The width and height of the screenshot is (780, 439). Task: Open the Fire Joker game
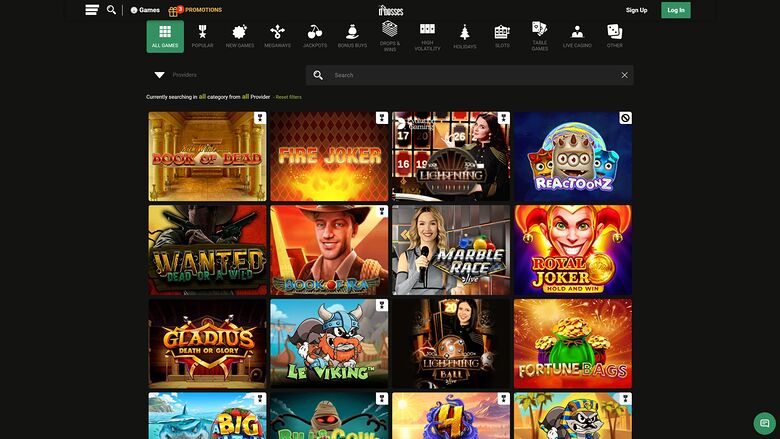pos(329,156)
